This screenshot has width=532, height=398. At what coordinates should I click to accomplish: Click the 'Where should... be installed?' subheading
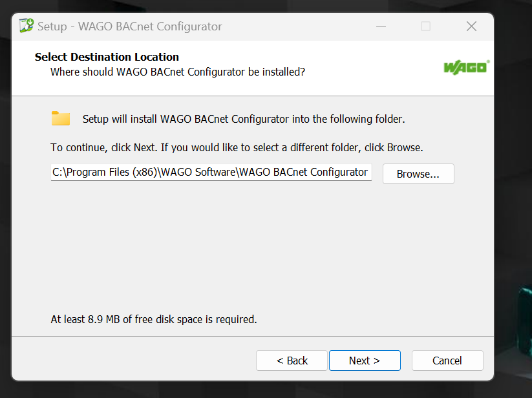[178, 72]
